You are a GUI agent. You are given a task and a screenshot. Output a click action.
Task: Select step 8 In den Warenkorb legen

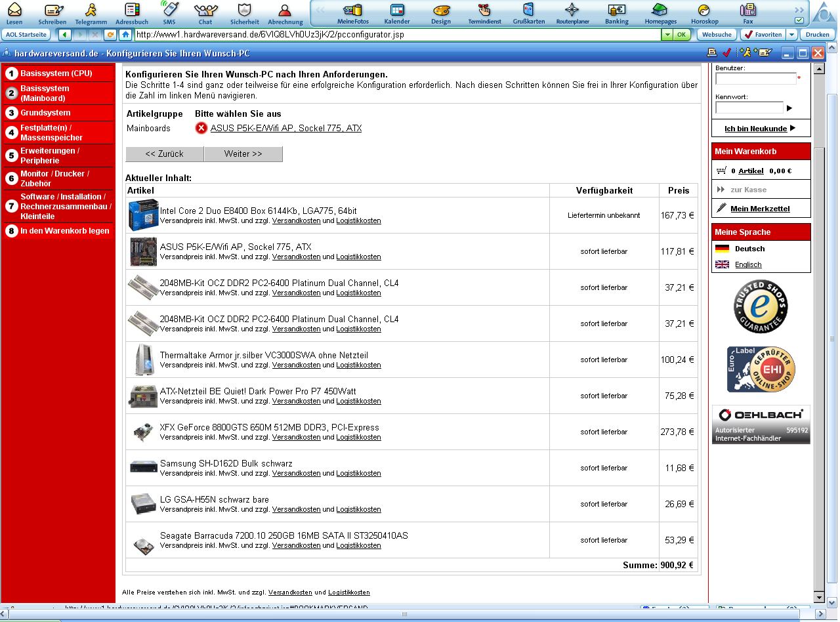(x=58, y=231)
